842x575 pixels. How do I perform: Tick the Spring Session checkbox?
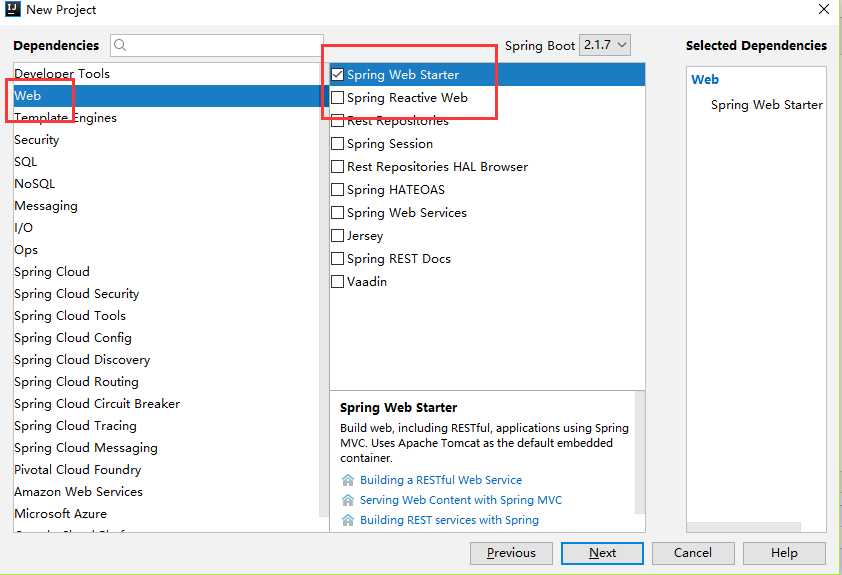pos(337,144)
